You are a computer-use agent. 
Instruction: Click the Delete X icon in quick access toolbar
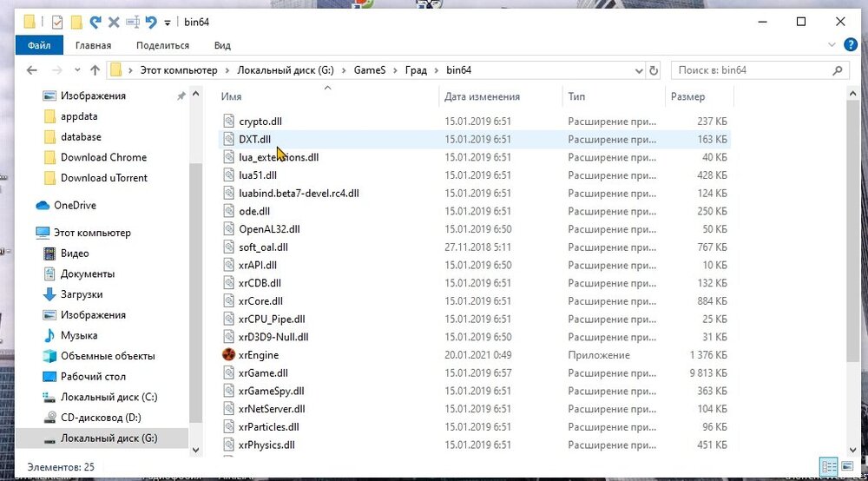tap(114, 23)
